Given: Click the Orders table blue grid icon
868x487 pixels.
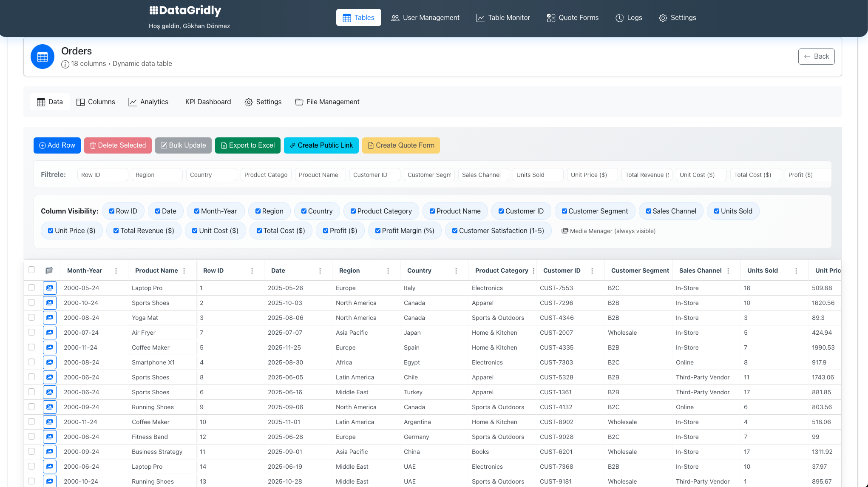Looking at the screenshot, I should tap(43, 57).
